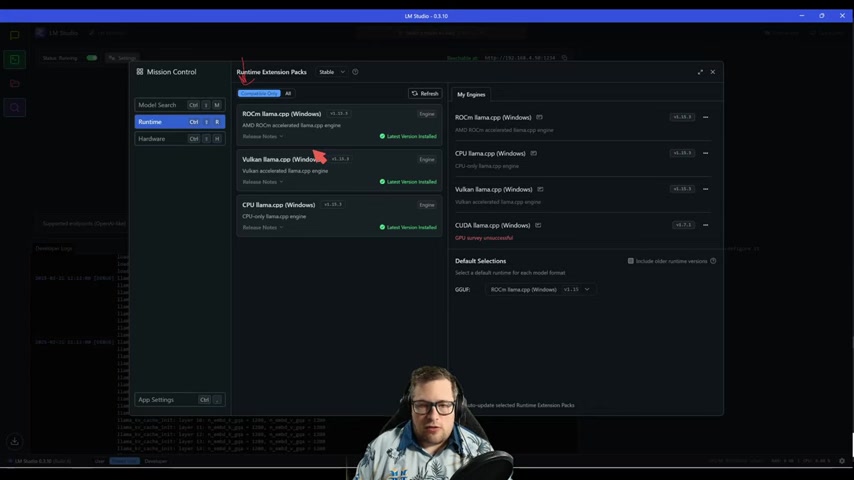Expand Release Notes for CPU llama.cpp
Image resolution: width=854 pixels, height=480 pixels.
tap(263, 227)
